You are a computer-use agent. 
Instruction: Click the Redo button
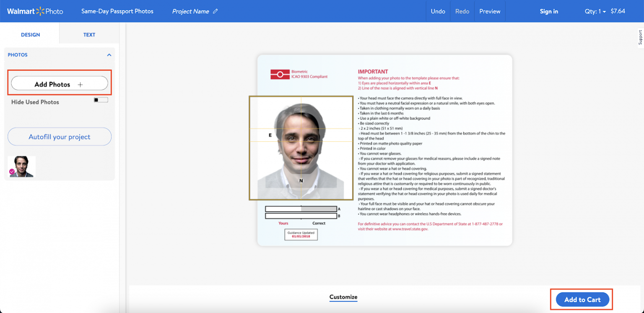[462, 11]
